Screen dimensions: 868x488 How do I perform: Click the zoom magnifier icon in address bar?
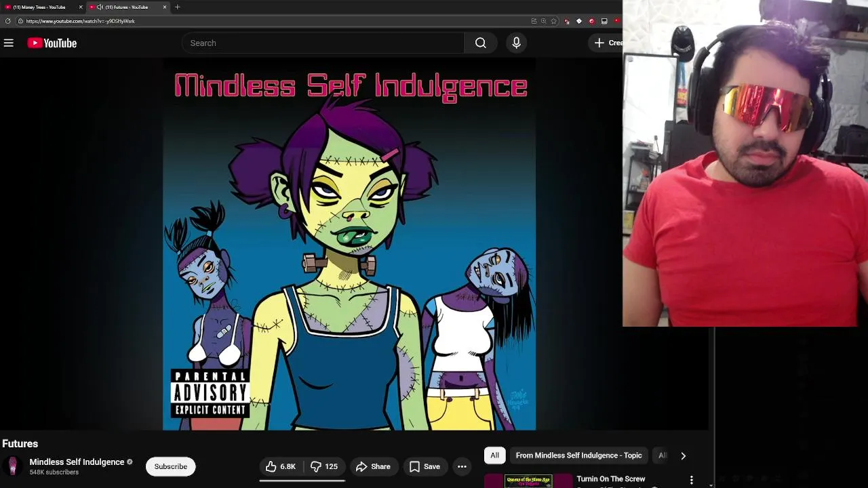(543, 21)
